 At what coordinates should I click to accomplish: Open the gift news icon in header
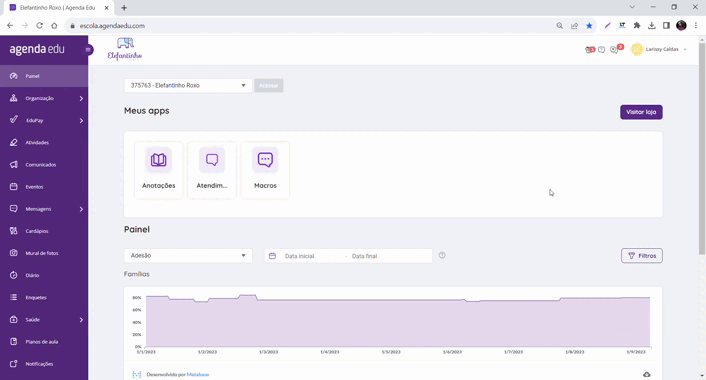click(589, 50)
